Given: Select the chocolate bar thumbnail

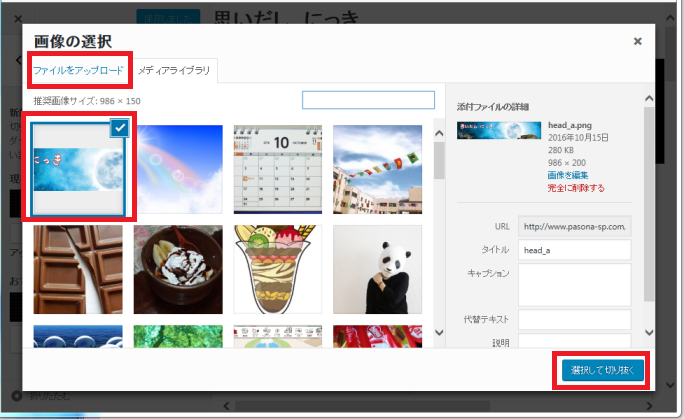Looking at the screenshot, I should pos(78,268).
